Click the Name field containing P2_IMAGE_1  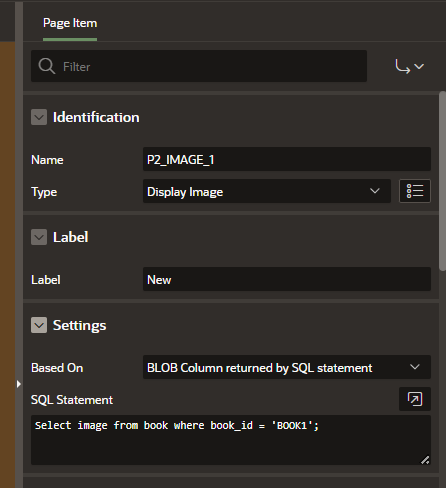click(287, 159)
